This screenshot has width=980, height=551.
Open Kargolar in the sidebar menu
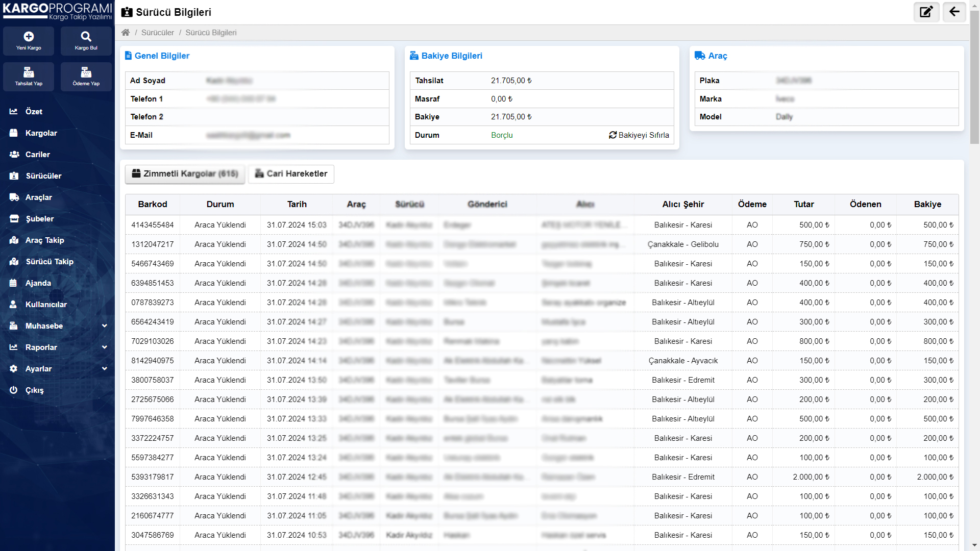(41, 133)
